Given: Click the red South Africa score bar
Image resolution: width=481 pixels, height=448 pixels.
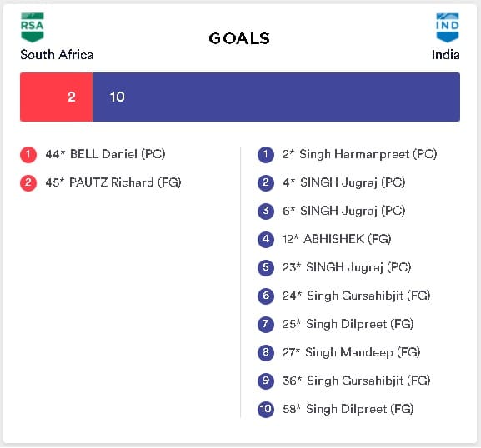Looking at the screenshot, I should 56,97.
